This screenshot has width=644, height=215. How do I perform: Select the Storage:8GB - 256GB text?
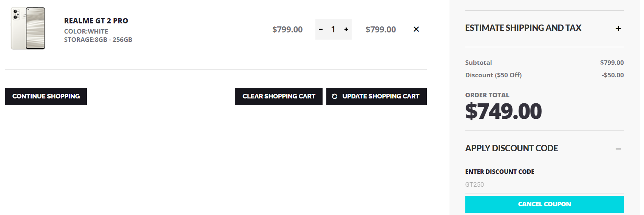point(98,40)
